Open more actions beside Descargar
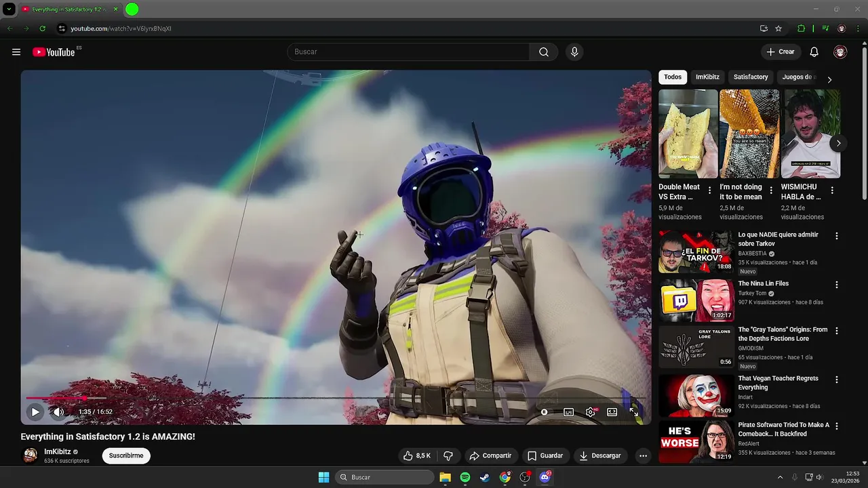 [x=643, y=455]
